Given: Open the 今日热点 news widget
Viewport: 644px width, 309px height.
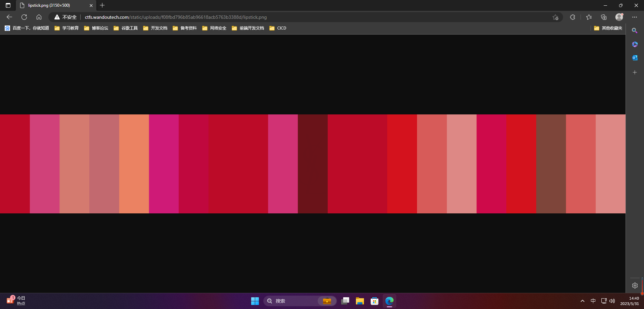Looking at the screenshot, I should click(x=16, y=301).
